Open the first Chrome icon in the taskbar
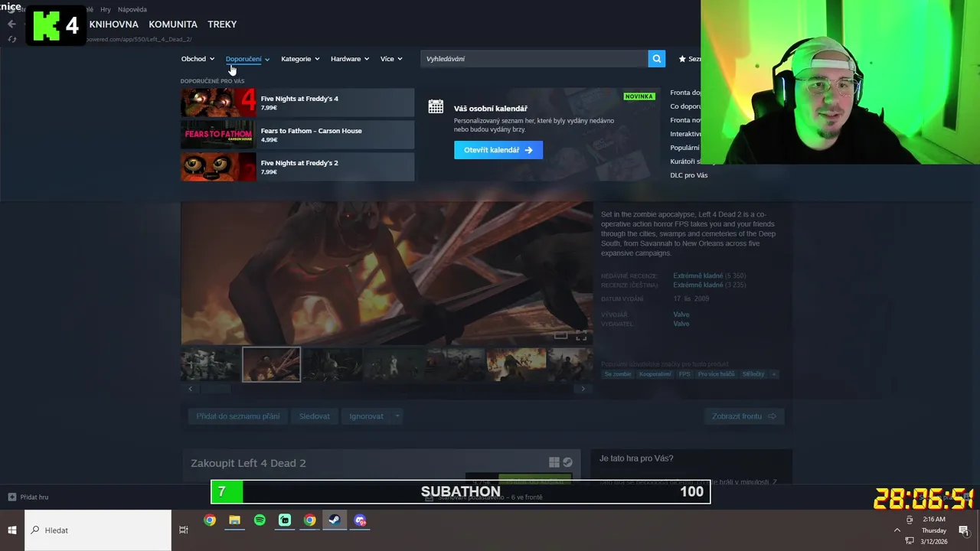Image resolution: width=980 pixels, height=551 pixels. 209,520
